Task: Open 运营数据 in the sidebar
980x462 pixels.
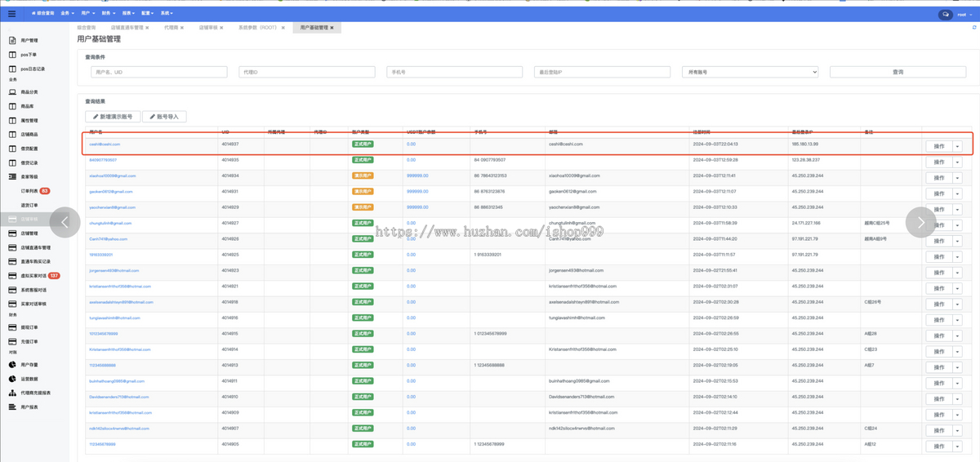Action: [29, 379]
